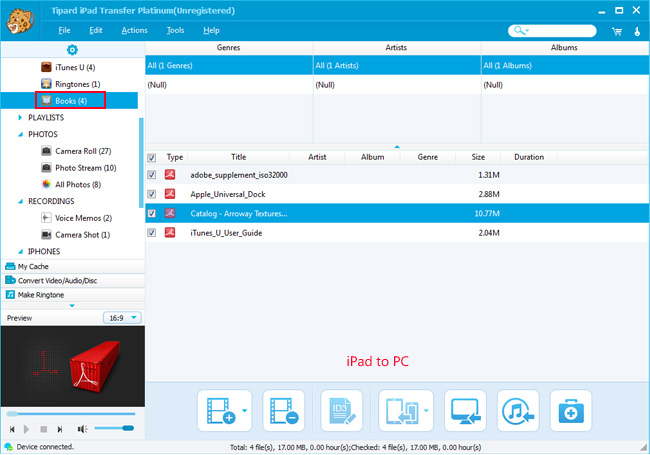Open My Cache
Screen dimensions: 650x455
click(73, 266)
